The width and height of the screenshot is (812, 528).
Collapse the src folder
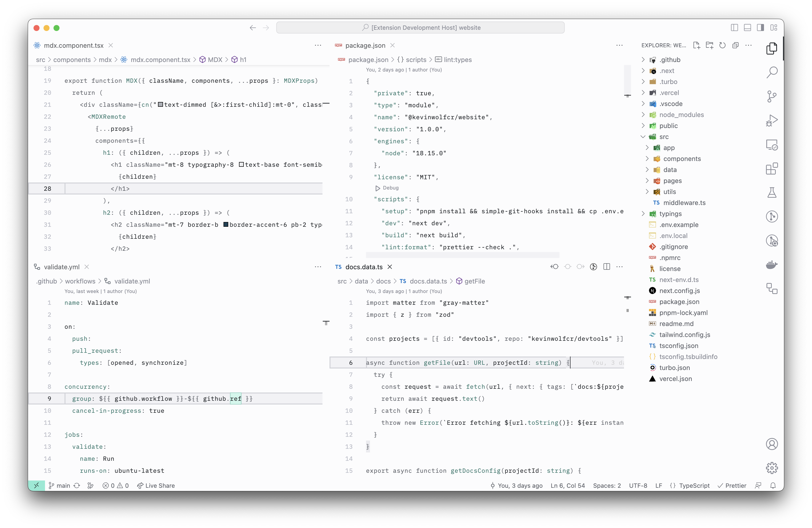tap(663, 137)
